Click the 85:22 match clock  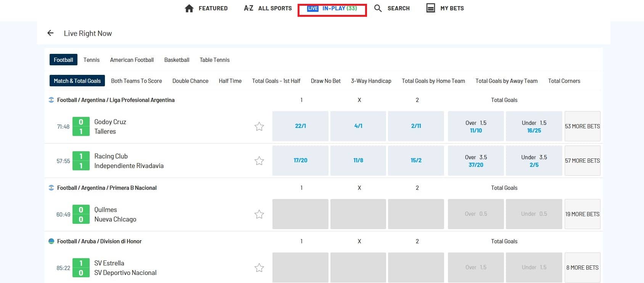coord(63,268)
